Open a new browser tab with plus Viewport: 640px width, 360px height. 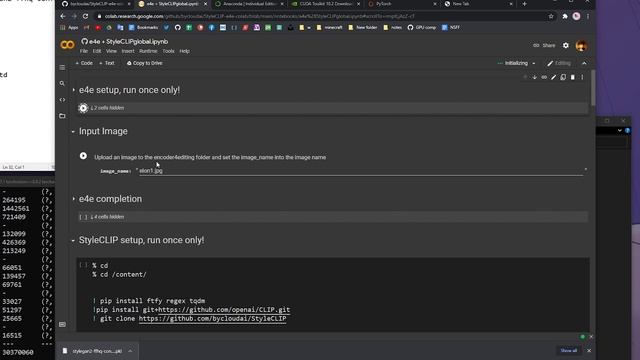point(524,4)
